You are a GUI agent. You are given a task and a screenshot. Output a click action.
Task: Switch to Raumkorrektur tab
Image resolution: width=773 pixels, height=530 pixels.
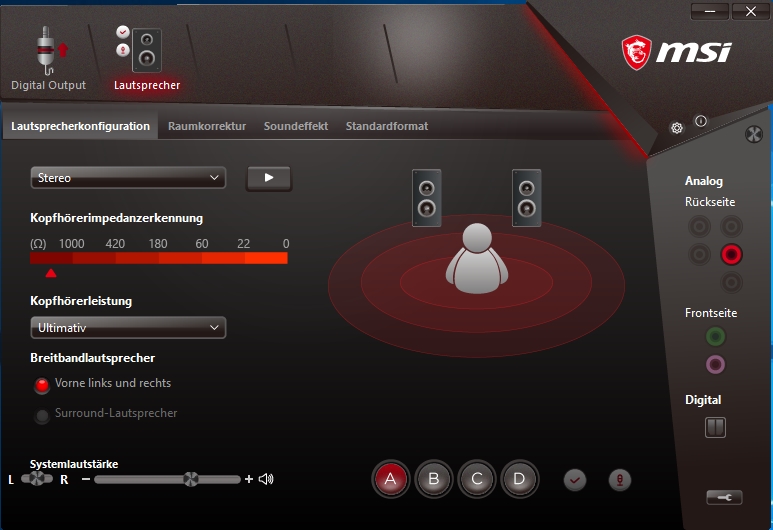[207, 126]
